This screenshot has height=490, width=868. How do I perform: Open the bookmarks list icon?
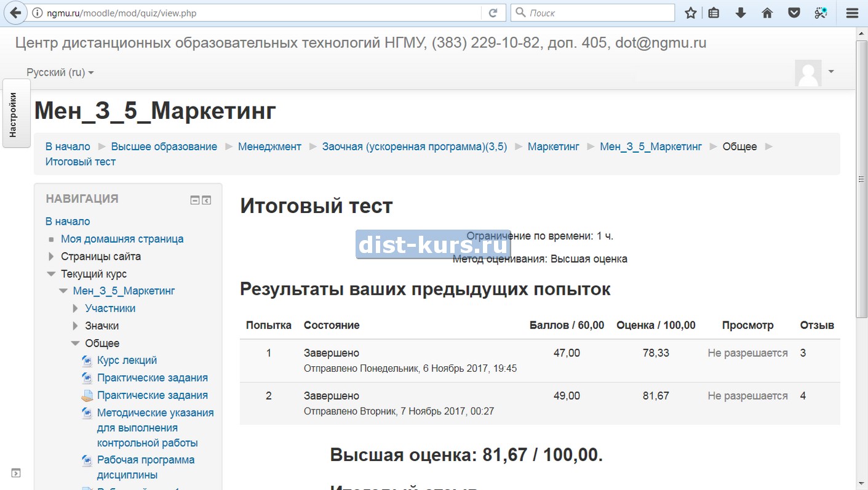pyautogui.click(x=714, y=13)
